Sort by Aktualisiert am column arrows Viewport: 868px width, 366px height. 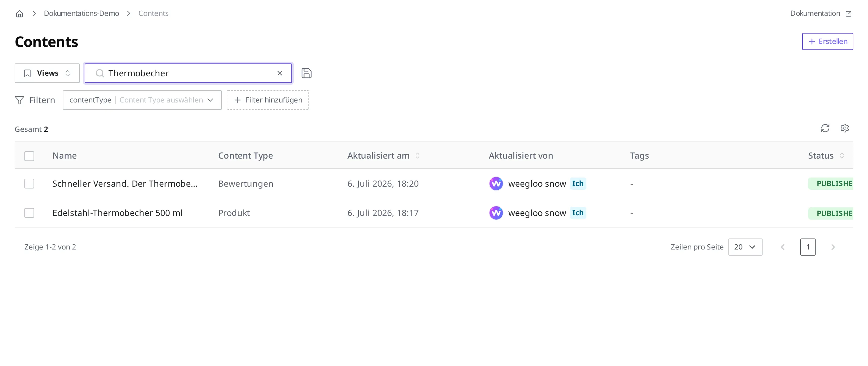click(417, 156)
